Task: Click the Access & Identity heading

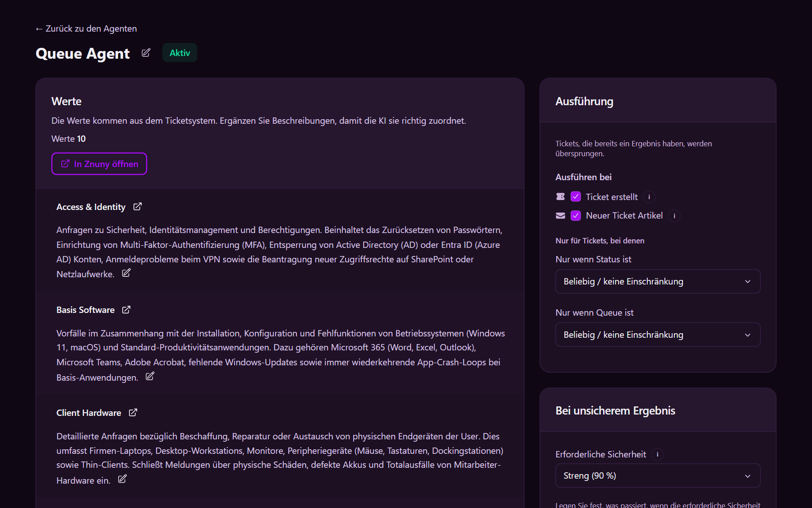Action: (x=91, y=207)
